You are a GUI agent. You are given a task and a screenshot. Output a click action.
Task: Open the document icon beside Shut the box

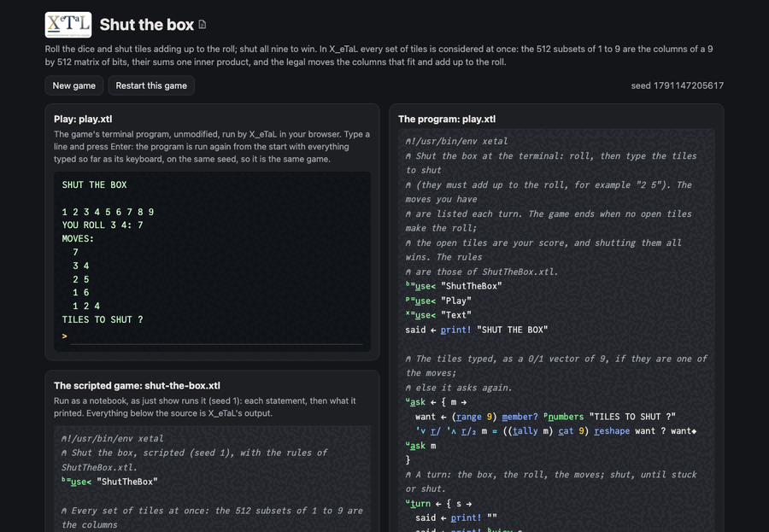202,25
